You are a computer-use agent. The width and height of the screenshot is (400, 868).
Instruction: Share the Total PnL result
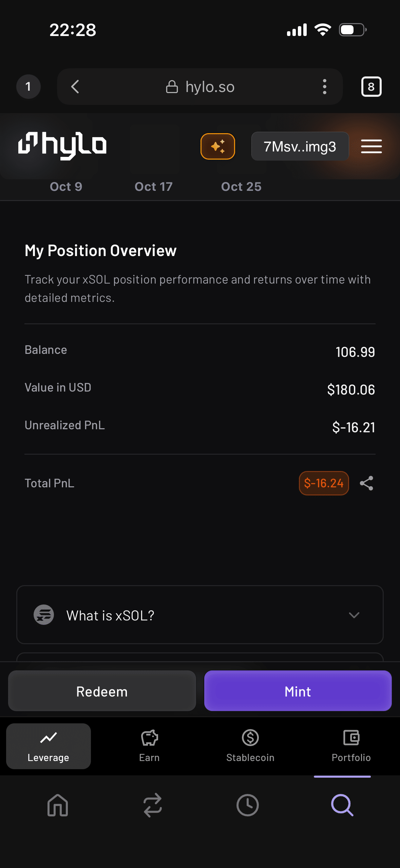(x=366, y=483)
